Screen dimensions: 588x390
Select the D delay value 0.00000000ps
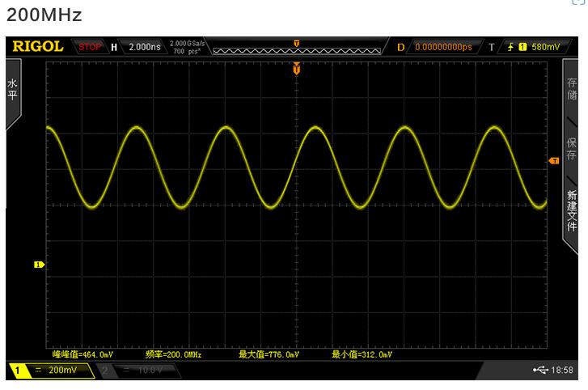443,47
